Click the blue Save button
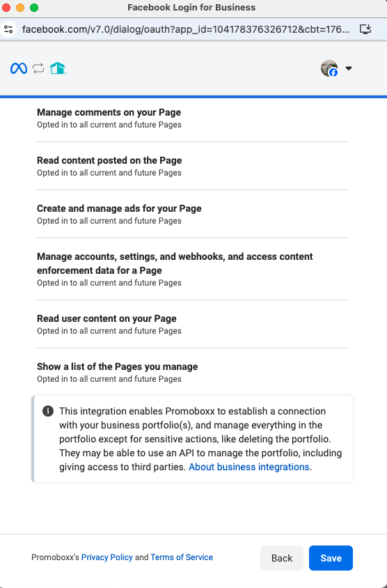387x588 pixels. [x=331, y=558]
